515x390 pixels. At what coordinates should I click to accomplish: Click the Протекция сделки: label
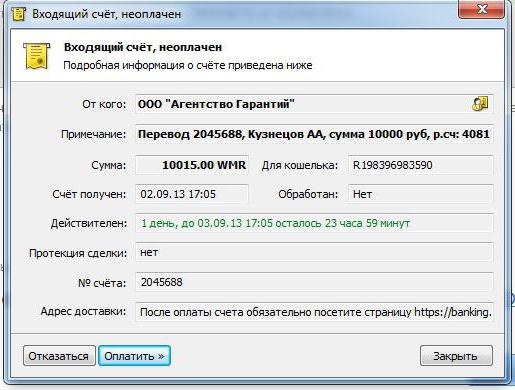pyautogui.click(x=78, y=253)
